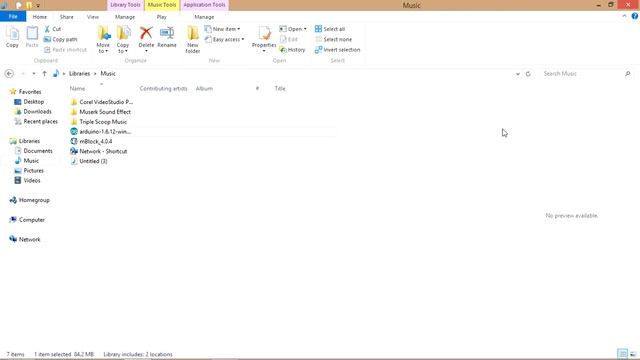This screenshot has height=360, width=640.
Task: Click the Copy icon in Clipboard group
Action: 12,37
